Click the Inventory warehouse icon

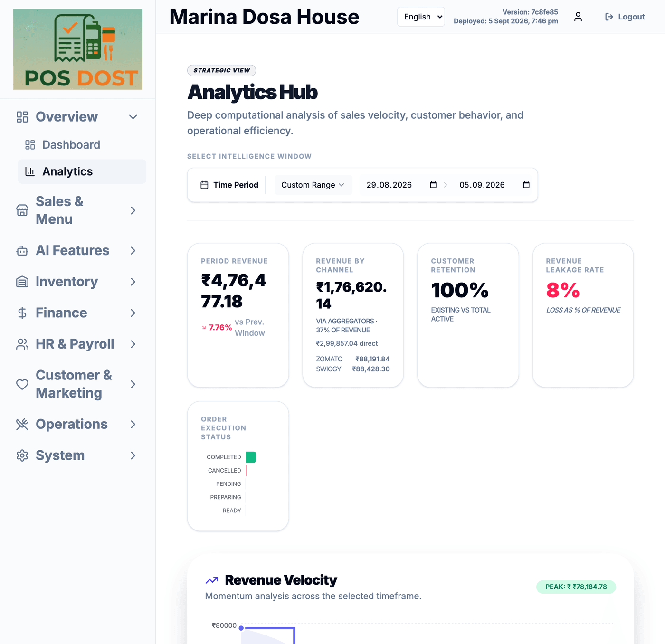point(22,282)
